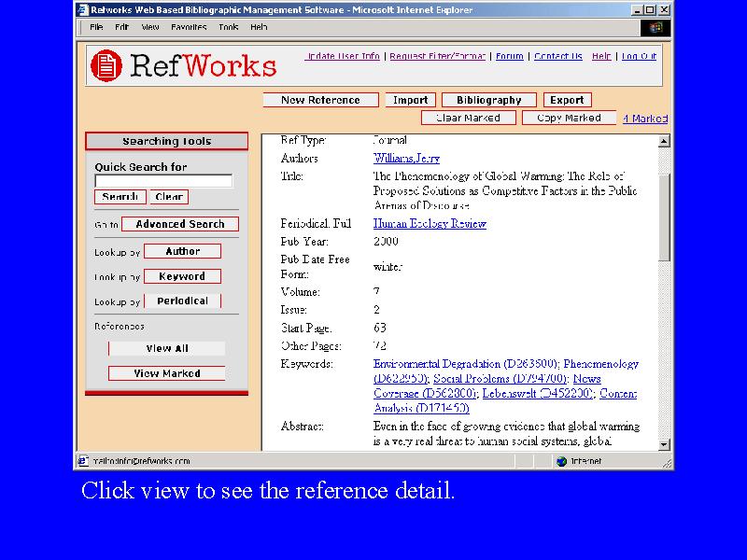Viewport: 747px width, 560px height.
Task: Click the scroll up arrow of reference pane
Action: pos(664,141)
